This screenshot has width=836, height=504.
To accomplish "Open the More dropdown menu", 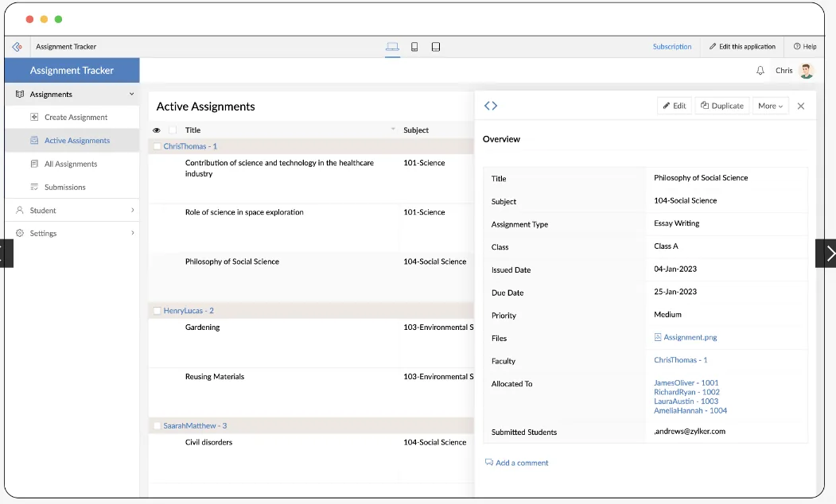I will (771, 106).
